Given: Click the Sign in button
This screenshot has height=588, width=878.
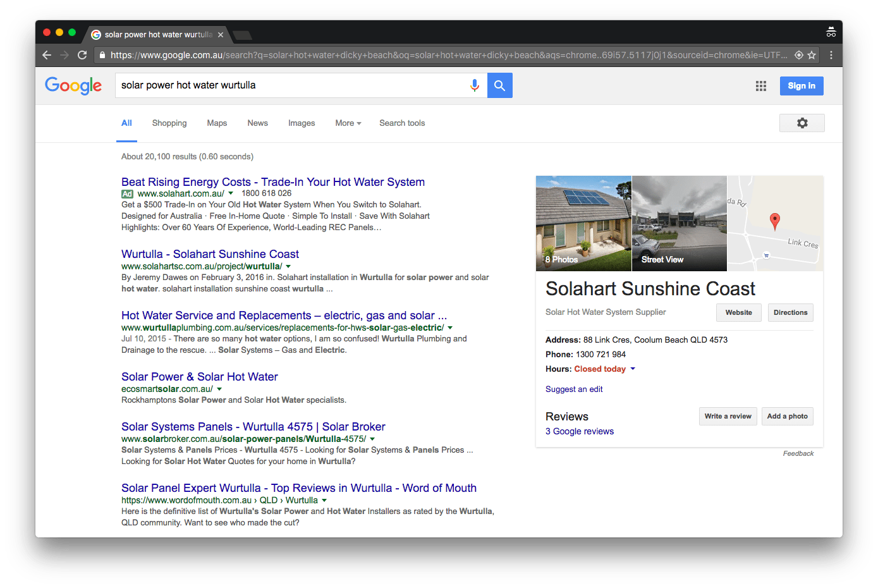Looking at the screenshot, I should coord(801,85).
